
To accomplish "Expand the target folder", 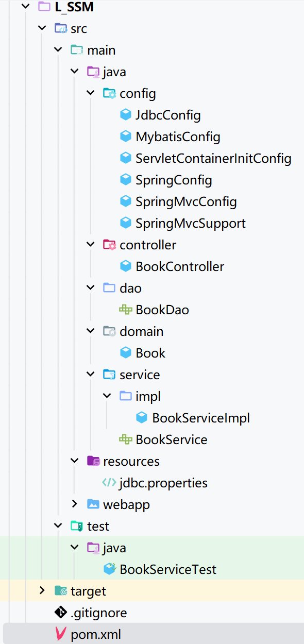I will click(x=42, y=590).
